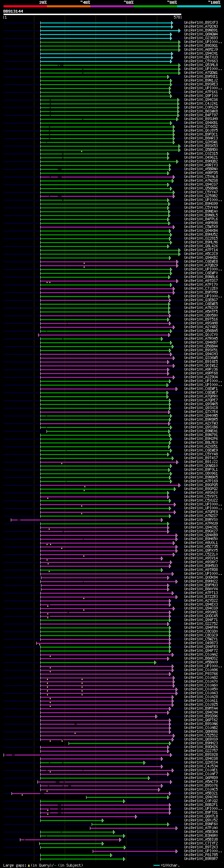Open hit UniRef100_A6MZJ9
This screenshot has height=868, width=224.
pyautogui.click(x=201, y=50)
